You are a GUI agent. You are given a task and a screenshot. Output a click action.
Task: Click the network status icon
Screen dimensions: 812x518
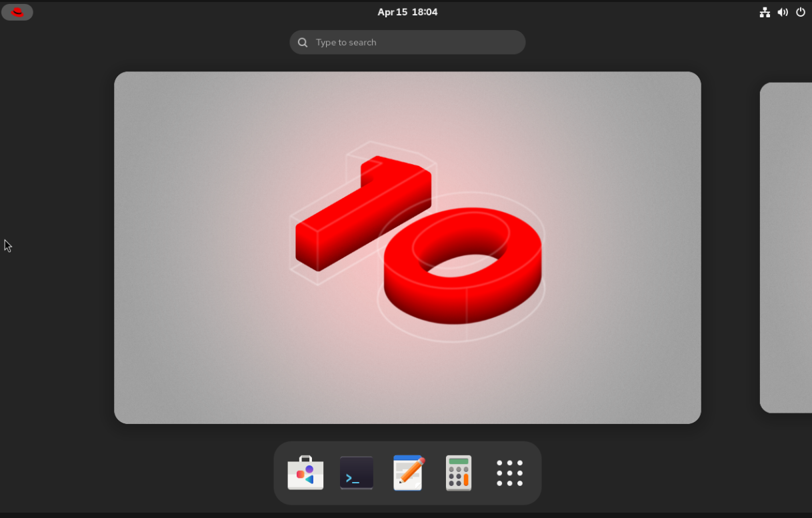765,12
